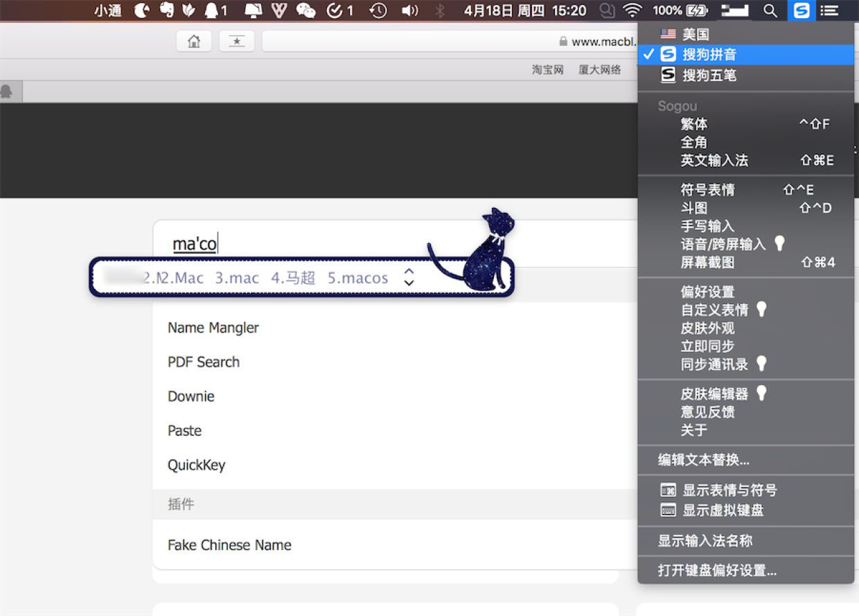
Task: Open 偏好设置 preferences
Action: pyautogui.click(x=745, y=292)
